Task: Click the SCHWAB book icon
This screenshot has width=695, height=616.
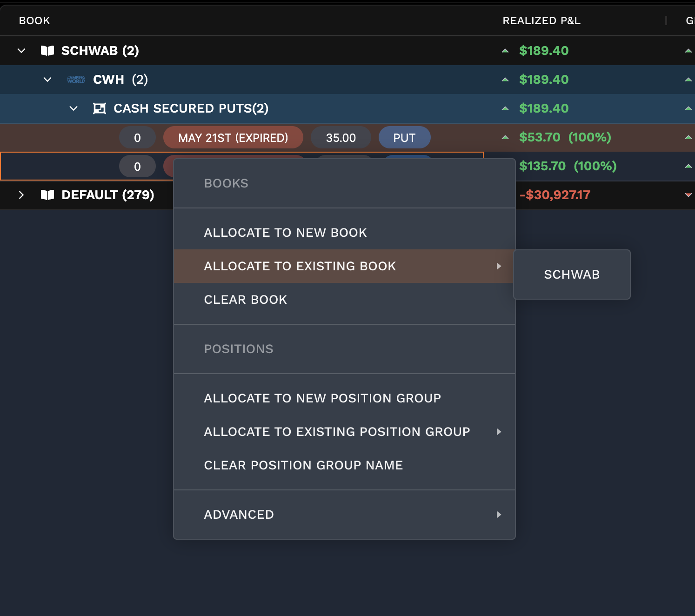Action: point(47,51)
